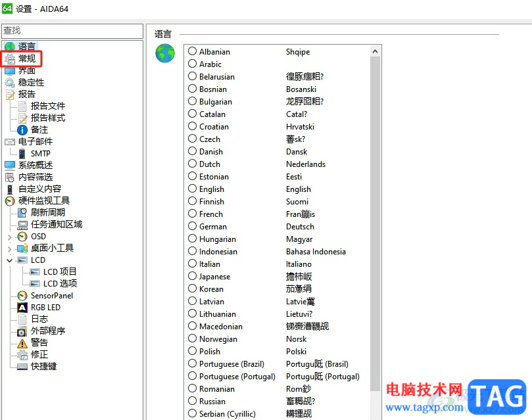This screenshot has width=532, height=420.
Task: Choose the Arabic radio button
Action: 193,64
